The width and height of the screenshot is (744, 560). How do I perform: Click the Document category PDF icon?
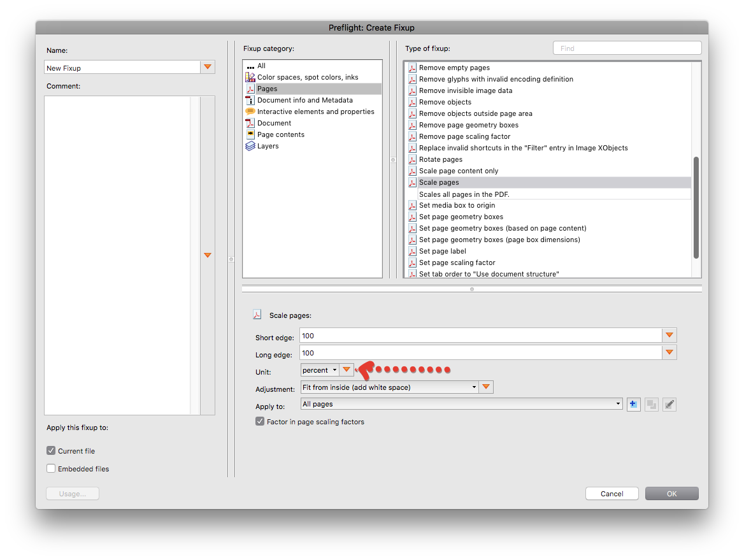coord(250,123)
